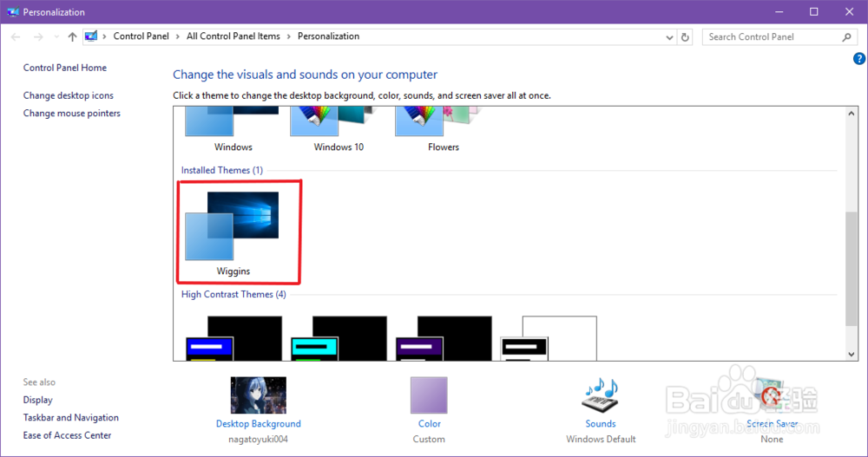Select the high contrast theme with cyan window
Viewport: 868px width, 457px height.
coord(339,338)
